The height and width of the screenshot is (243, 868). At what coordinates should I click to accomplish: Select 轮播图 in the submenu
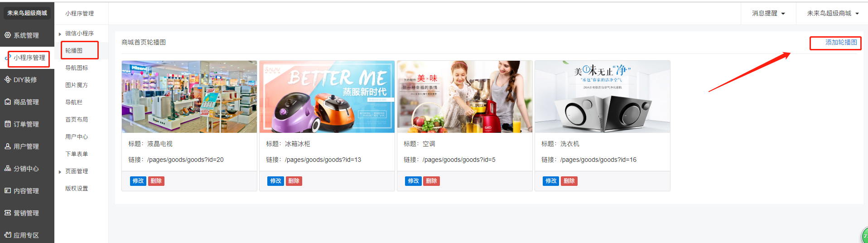coord(74,50)
